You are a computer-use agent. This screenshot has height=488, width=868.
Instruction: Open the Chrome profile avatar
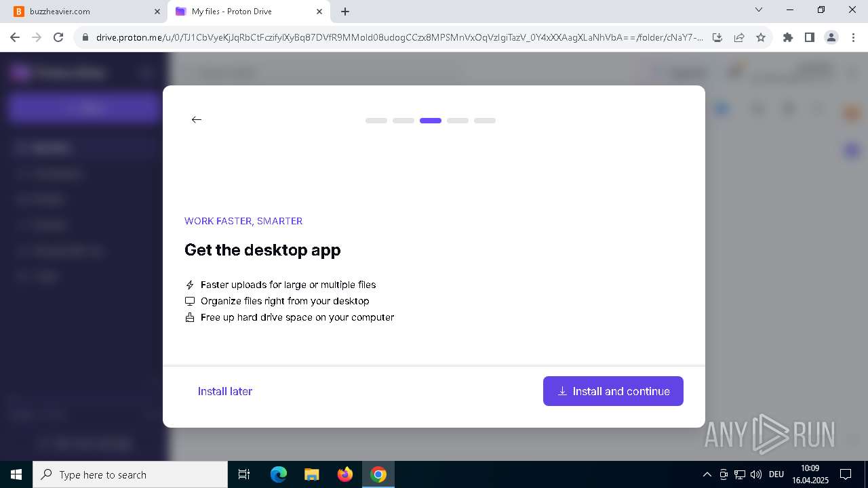pos(831,37)
